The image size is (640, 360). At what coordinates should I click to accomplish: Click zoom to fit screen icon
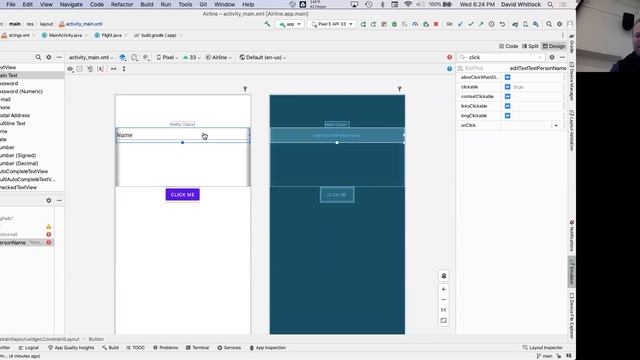point(444,320)
